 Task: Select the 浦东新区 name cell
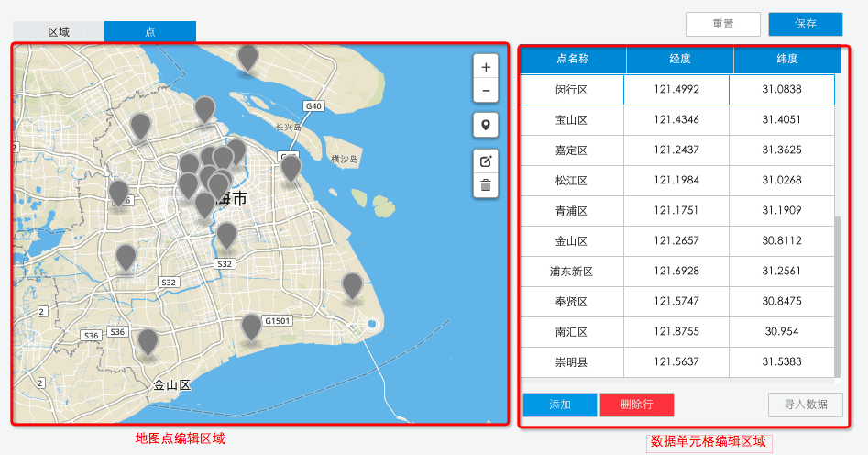coord(571,272)
